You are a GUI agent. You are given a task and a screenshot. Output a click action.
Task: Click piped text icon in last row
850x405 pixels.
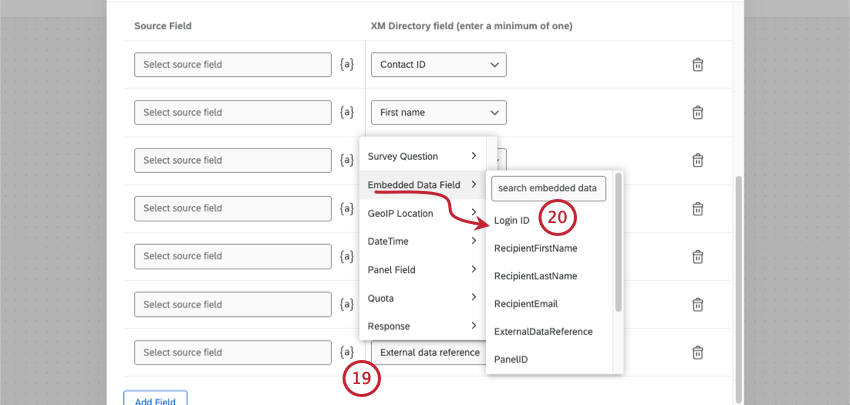pyautogui.click(x=346, y=352)
